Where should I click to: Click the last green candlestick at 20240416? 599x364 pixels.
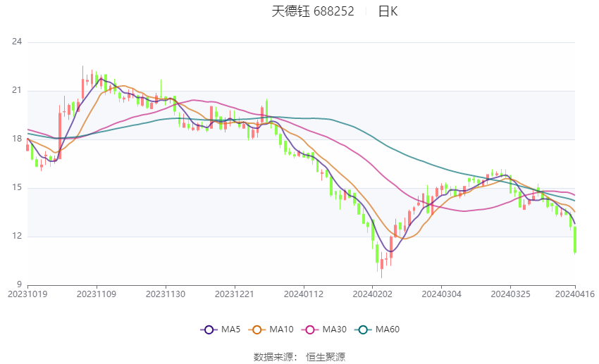coord(575,239)
